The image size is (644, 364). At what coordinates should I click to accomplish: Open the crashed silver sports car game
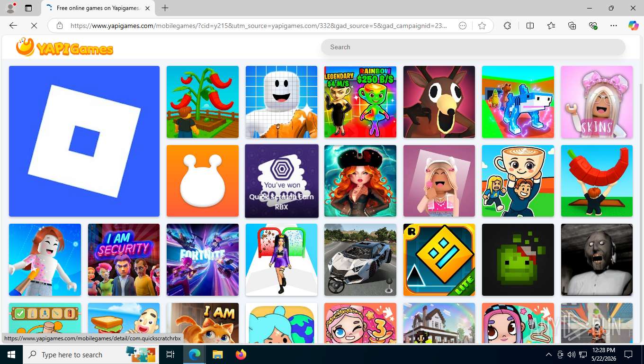(360, 260)
